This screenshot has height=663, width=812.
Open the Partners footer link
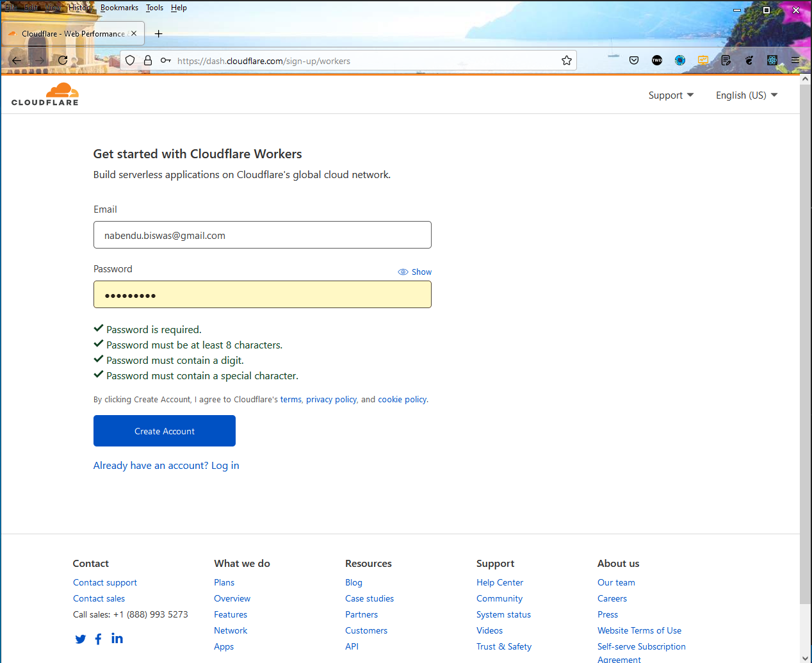362,614
